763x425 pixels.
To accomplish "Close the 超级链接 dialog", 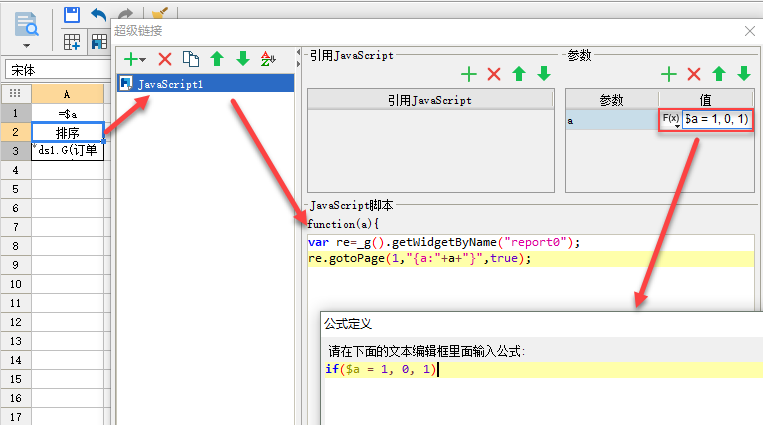I will point(750,32).
